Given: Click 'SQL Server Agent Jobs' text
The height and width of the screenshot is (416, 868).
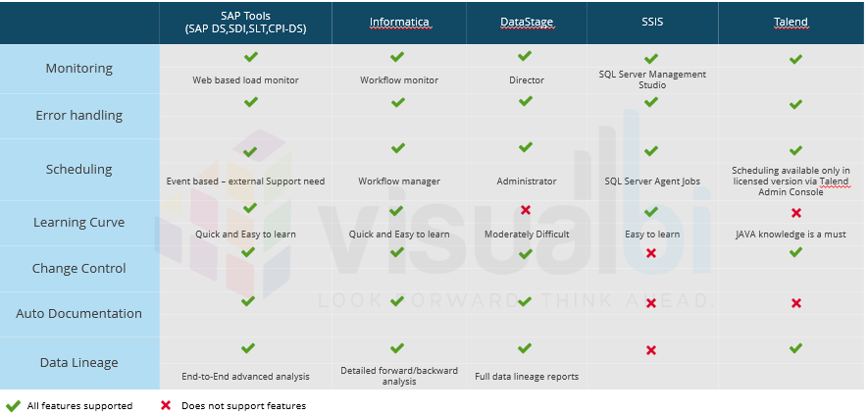Looking at the screenshot, I should click(x=652, y=182).
